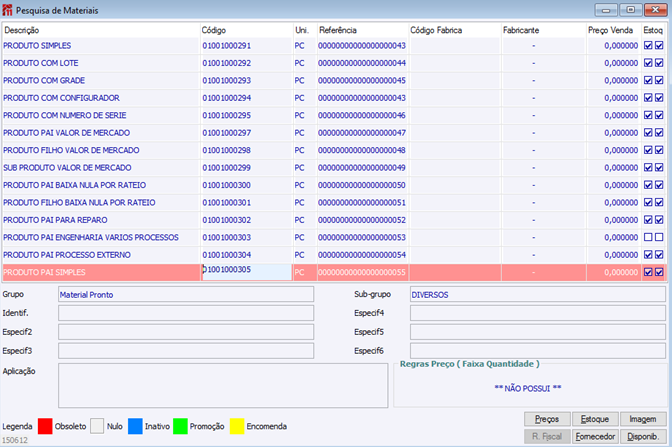This screenshot has width=672, height=447.
Task: Click the ** NÃO POSSUI ** text
Action: 528,388
